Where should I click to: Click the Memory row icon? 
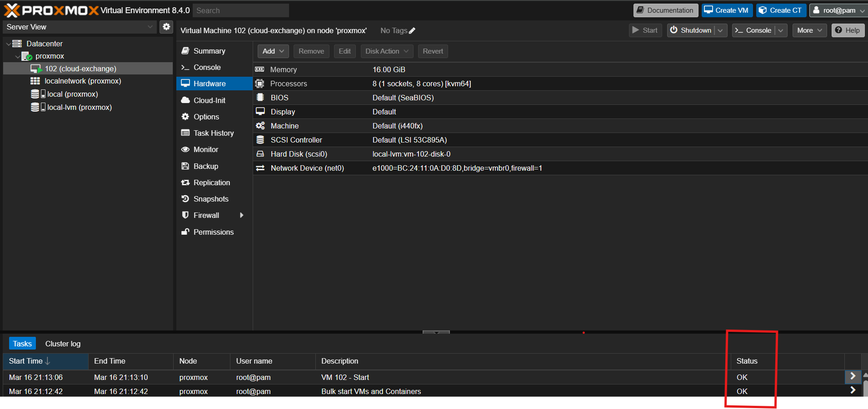(x=259, y=69)
